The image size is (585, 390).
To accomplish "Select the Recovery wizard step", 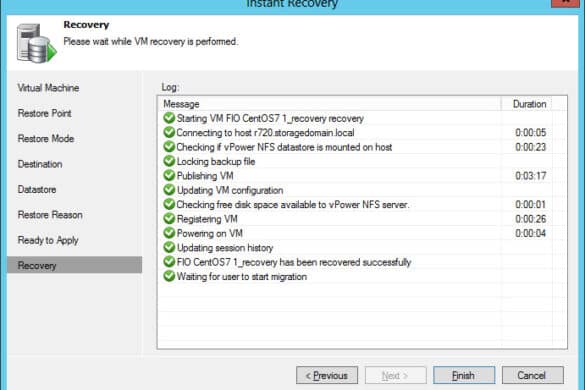I will tap(74, 265).
